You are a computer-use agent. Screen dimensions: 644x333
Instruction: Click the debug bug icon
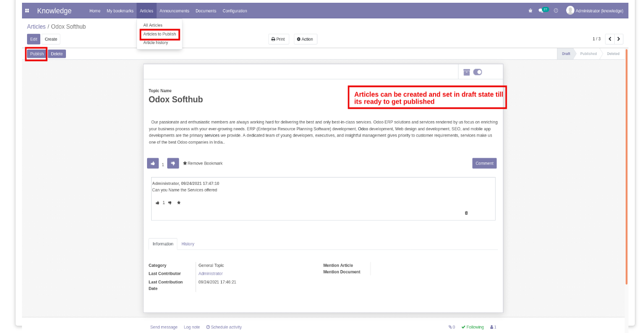click(x=530, y=11)
